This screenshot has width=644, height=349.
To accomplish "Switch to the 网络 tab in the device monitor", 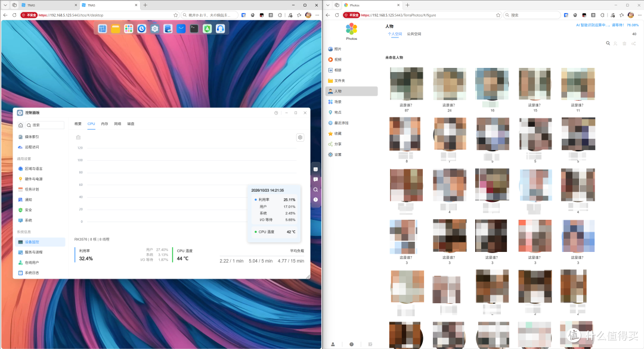I will click(117, 124).
